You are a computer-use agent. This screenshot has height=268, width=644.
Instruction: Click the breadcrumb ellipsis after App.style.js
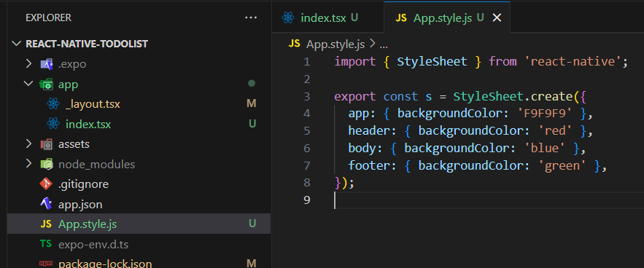[382, 45]
